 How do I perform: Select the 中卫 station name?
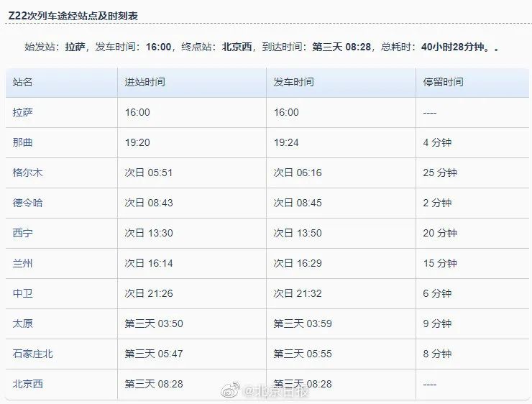[x=23, y=293]
